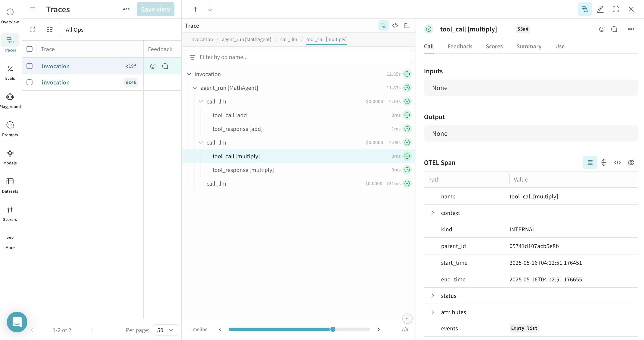Viewport: 644px width, 340px height.
Task: Collapse the invocation root tree node
Action: 189,74
